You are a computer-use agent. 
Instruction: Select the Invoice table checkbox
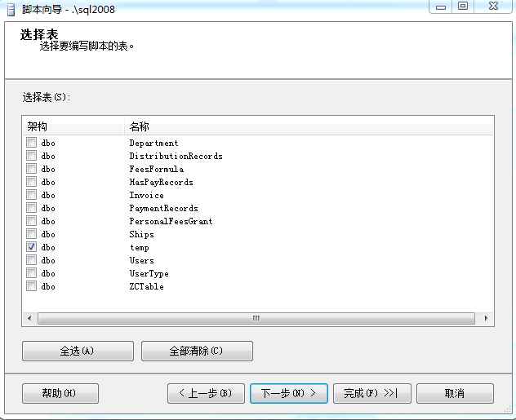pos(31,195)
